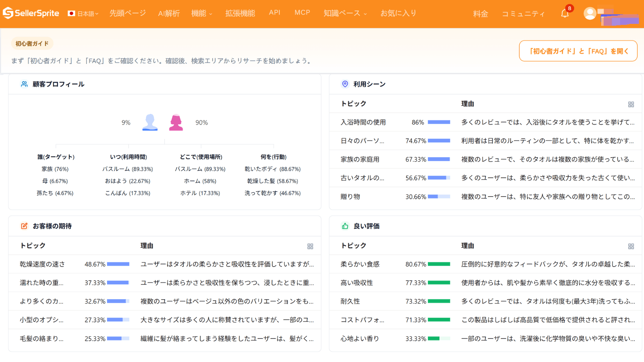Click the 入浴時間の使用 86% progress bar
This screenshot has height=362, width=644.
439,122
